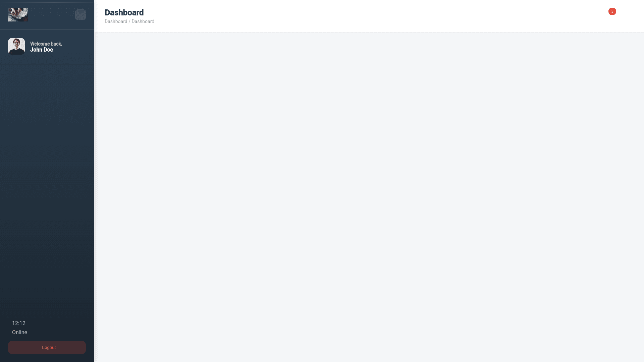The width and height of the screenshot is (644, 362).
Task: Open the logo image in sidebar header
Action: tap(18, 15)
